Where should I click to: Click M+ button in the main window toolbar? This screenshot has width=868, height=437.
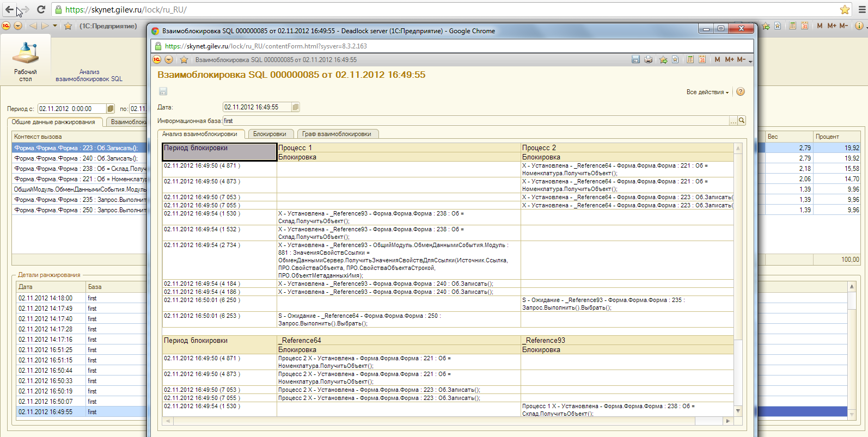[832, 26]
